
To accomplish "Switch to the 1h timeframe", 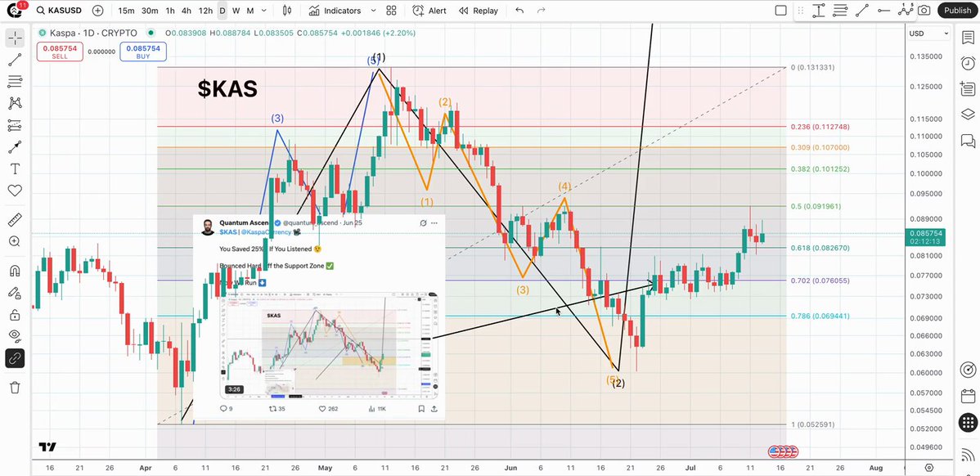I will coord(170,11).
